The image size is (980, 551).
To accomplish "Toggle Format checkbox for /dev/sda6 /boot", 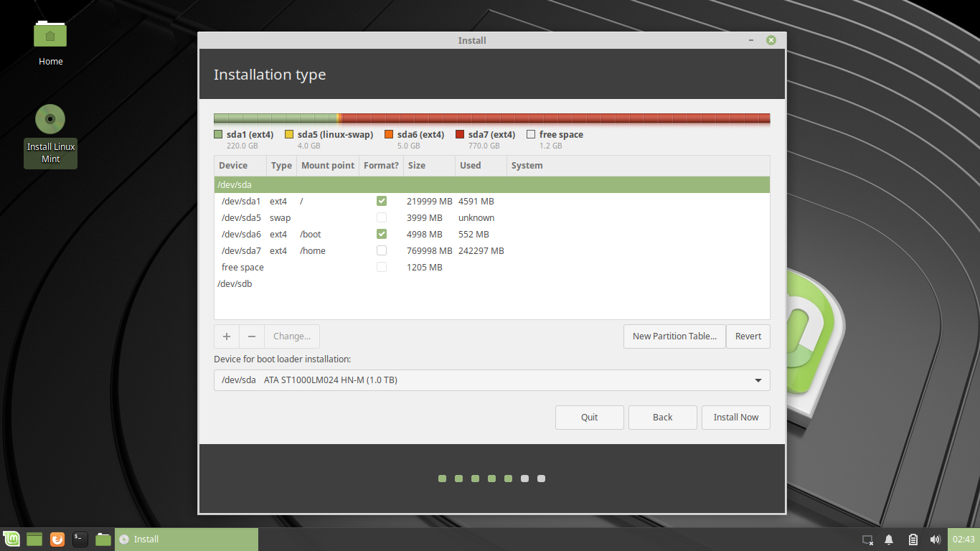I will click(x=382, y=235).
